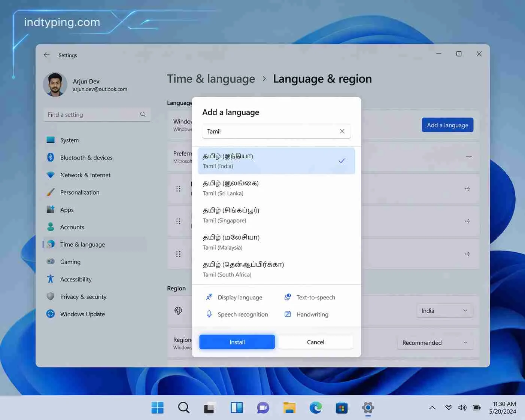
Task: Click the search magnifier in Find a setting
Action: (143, 115)
